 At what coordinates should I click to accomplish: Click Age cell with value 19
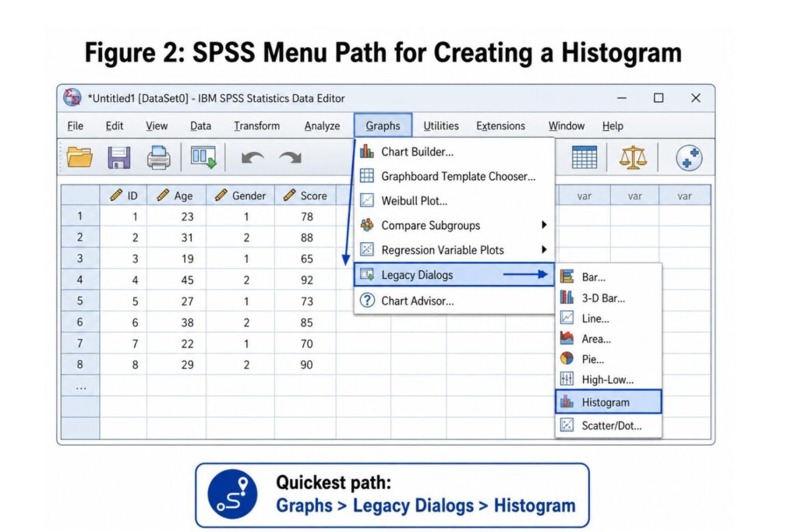177,259
